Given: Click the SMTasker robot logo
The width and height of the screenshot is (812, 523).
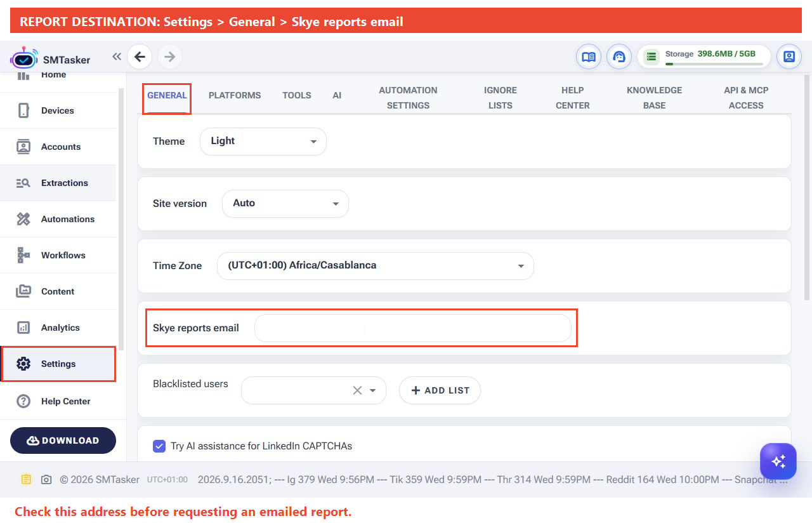Looking at the screenshot, I should pyautogui.click(x=24, y=58).
